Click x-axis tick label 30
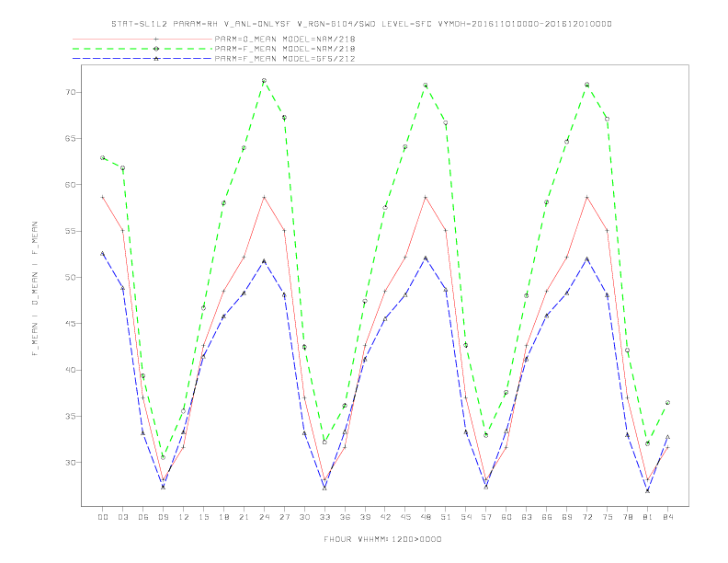This screenshot has height=563, width=728. click(x=304, y=517)
